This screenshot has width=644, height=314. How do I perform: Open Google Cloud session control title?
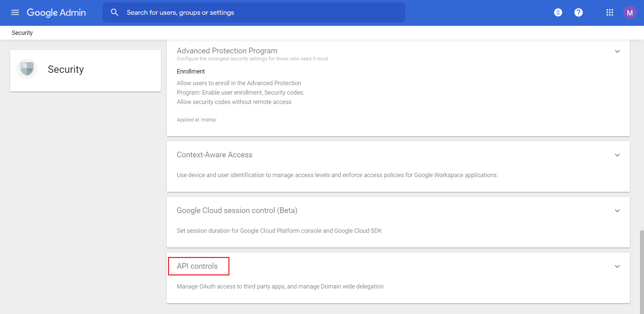click(x=237, y=210)
